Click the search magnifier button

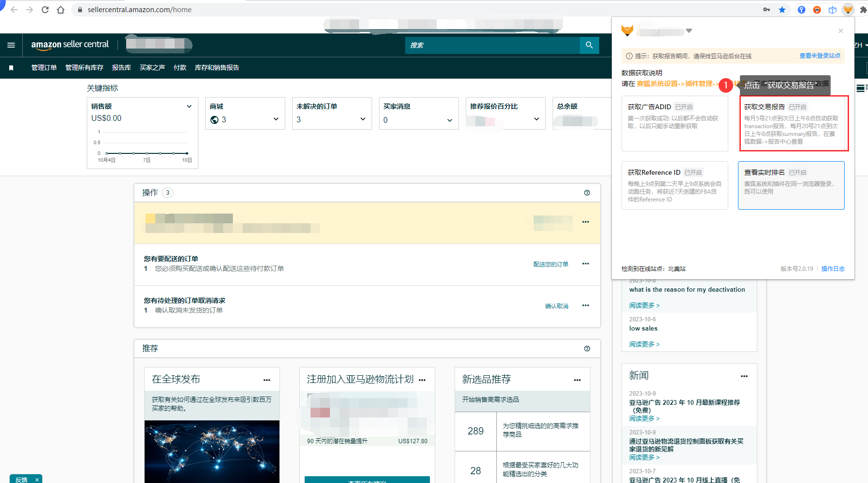(589, 45)
